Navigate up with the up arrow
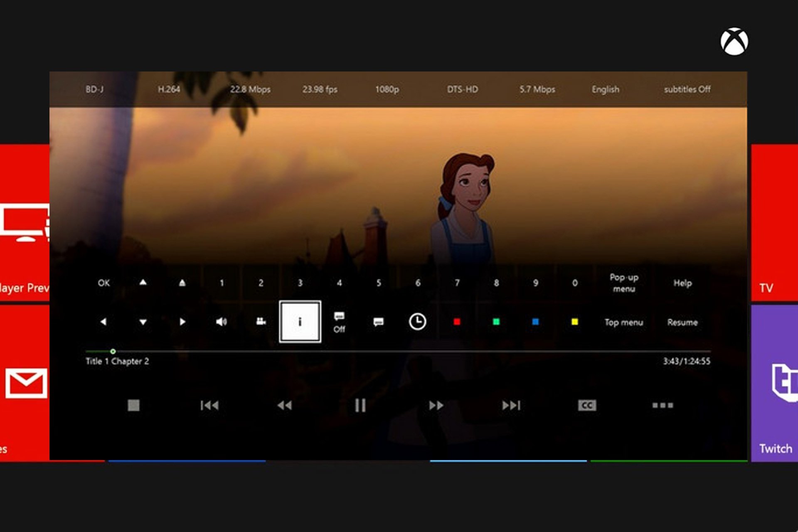 [x=143, y=283]
